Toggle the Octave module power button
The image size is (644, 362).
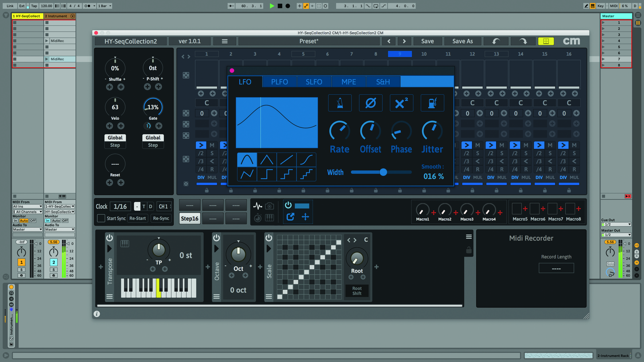tap(217, 238)
